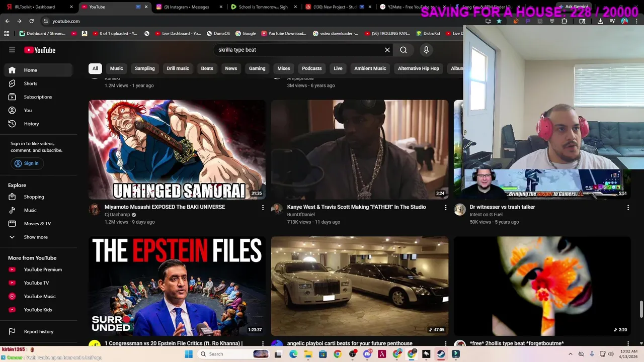This screenshot has width=644, height=362.
Task: Click the Intent on G Fuel channel avatar
Action: (x=460, y=210)
